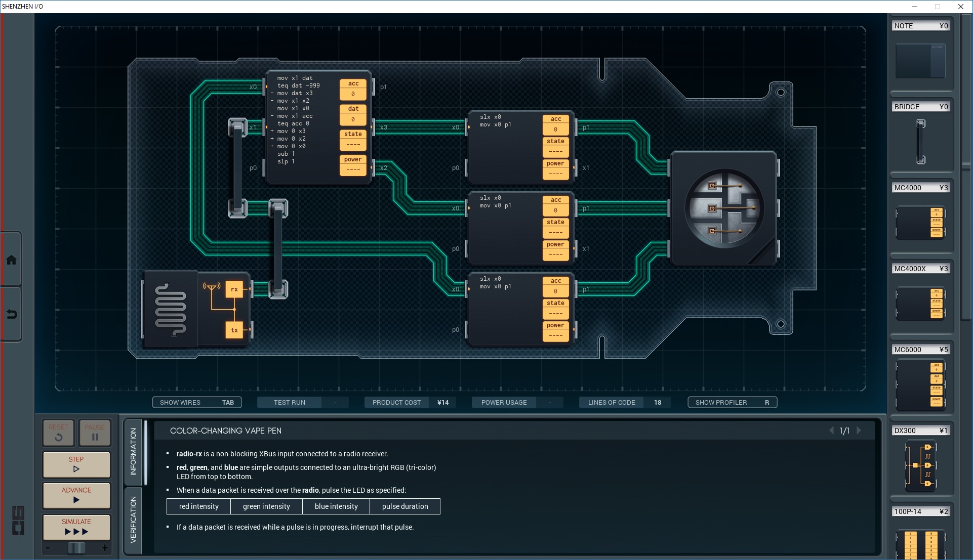The height and width of the screenshot is (560, 973).
Task: Open the Verification tab
Action: [133, 520]
